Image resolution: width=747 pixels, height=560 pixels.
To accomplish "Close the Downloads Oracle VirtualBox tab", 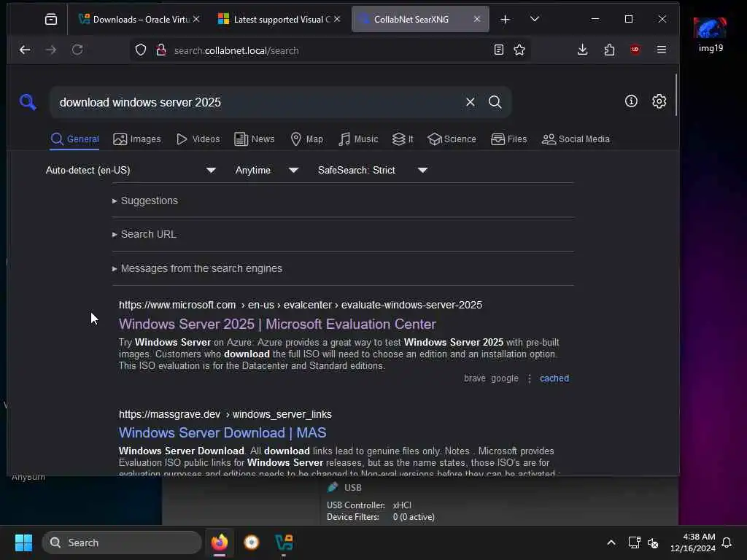I will (x=196, y=19).
